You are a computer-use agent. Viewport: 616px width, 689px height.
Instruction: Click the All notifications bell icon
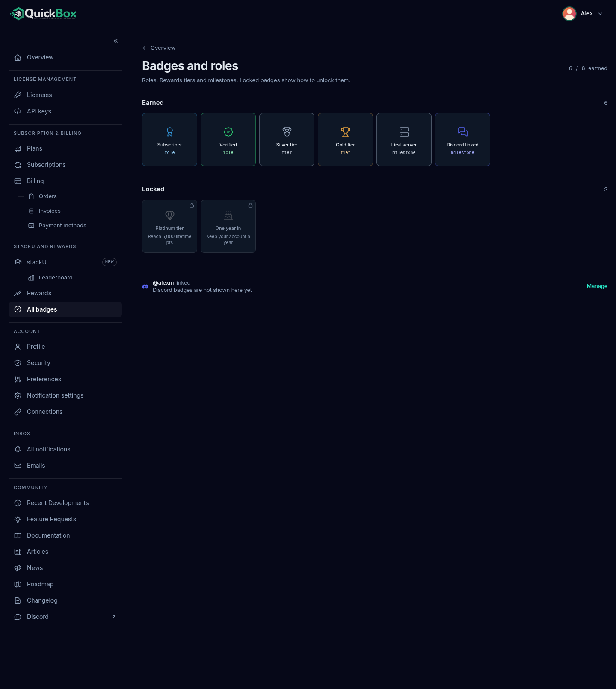[18, 449]
